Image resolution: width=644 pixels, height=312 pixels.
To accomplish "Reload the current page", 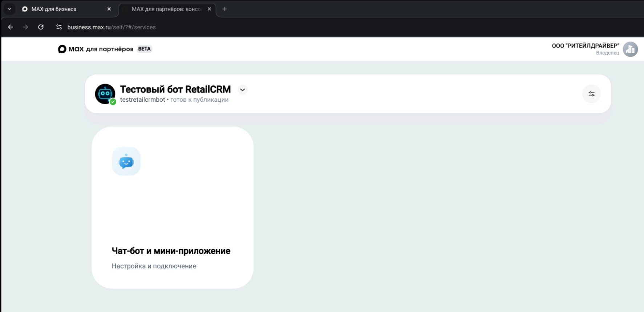I will 41,27.
